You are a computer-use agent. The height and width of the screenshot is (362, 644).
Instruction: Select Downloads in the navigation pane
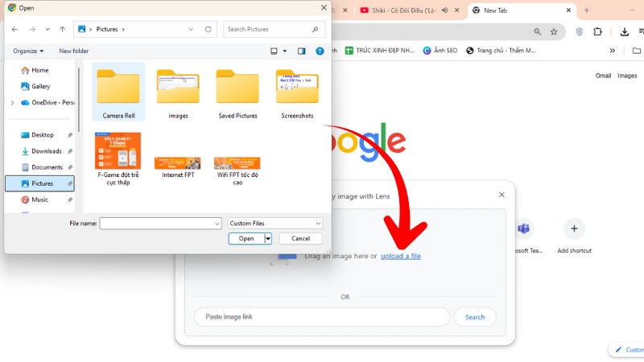(x=46, y=151)
